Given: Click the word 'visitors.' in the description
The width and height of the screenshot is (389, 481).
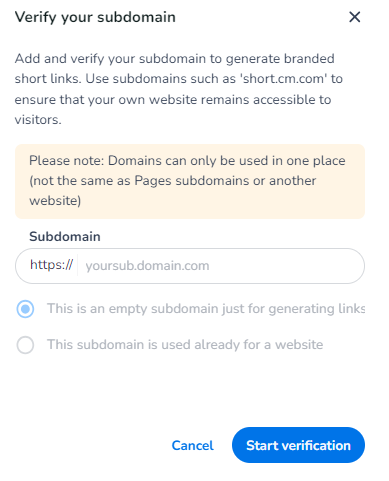Looking at the screenshot, I should [38, 120].
